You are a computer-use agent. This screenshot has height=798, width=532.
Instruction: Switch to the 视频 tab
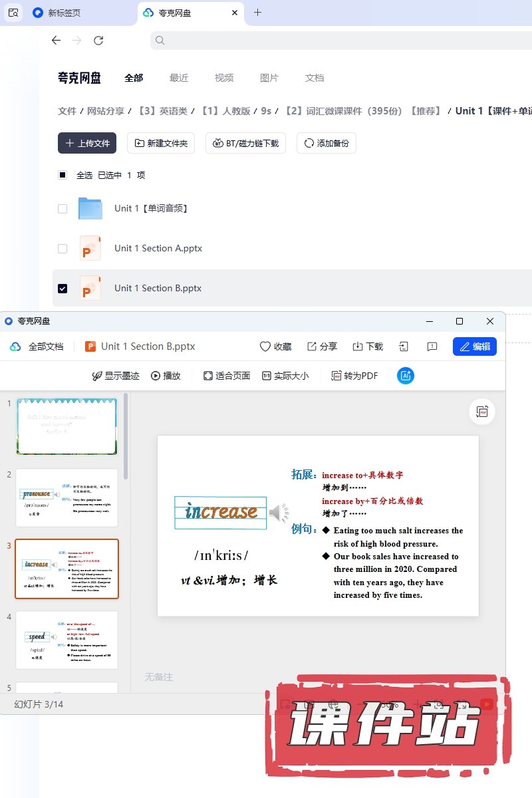click(x=224, y=78)
